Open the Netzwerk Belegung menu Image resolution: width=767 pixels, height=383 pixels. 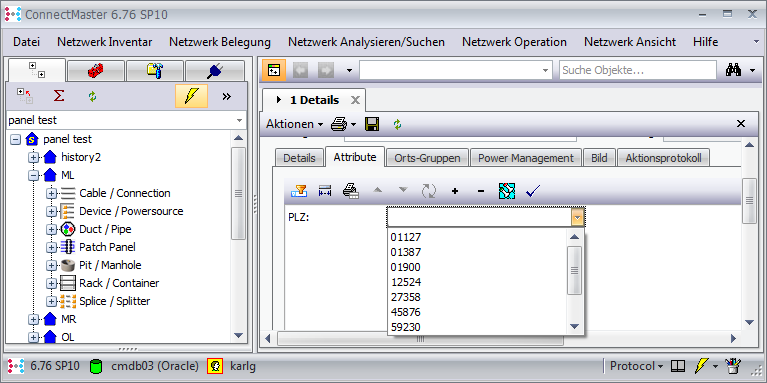pos(220,42)
